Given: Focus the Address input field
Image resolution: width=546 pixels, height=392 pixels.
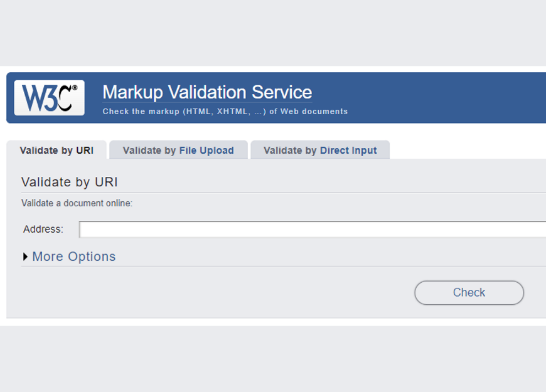Looking at the screenshot, I should pos(312,230).
